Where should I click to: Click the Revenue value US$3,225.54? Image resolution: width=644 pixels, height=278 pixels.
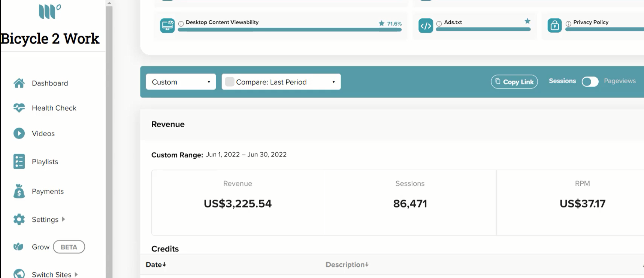click(x=238, y=204)
